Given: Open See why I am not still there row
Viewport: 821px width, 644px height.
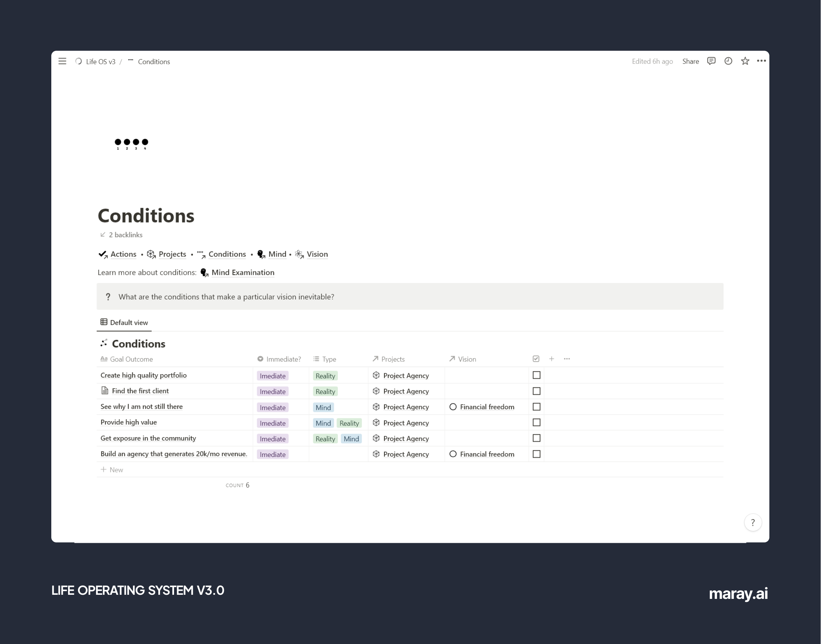Looking at the screenshot, I should tap(142, 406).
